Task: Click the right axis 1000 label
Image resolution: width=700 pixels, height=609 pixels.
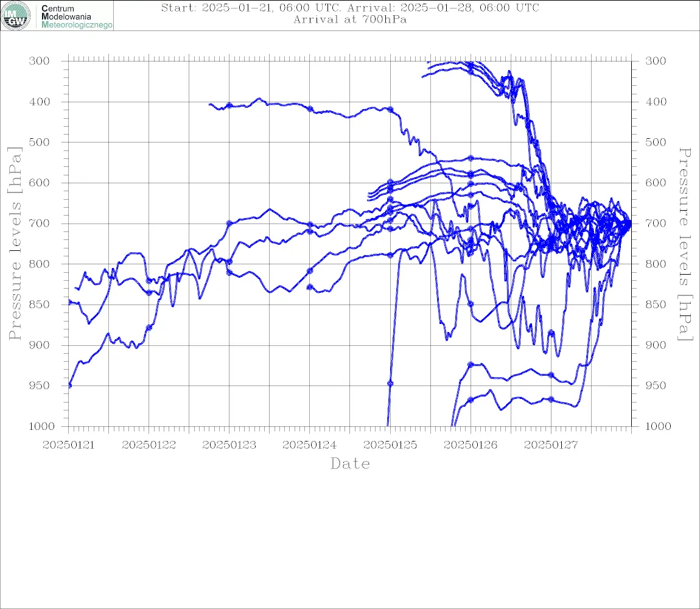Action: (x=658, y=426)
